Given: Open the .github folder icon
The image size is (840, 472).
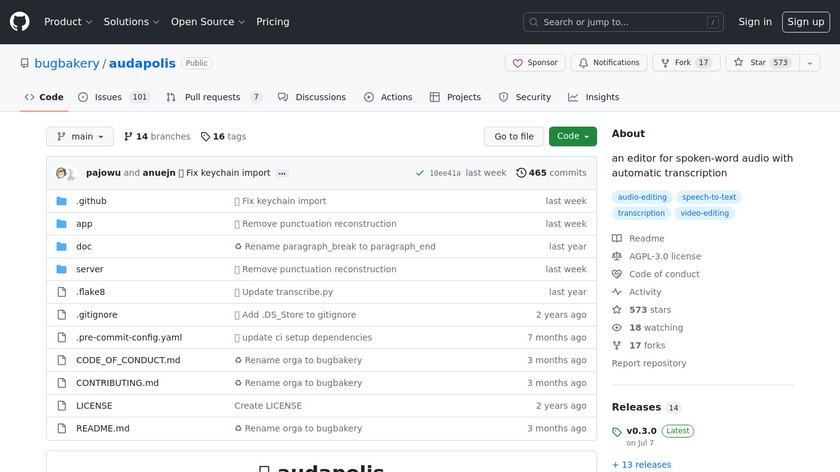Looking at the screenshot, I should point(62,201).
